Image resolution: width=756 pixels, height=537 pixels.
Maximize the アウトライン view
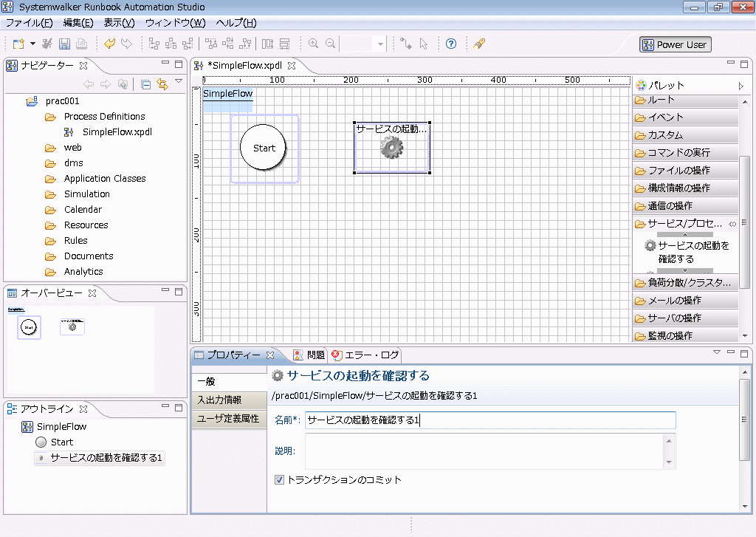click(179, 408)
